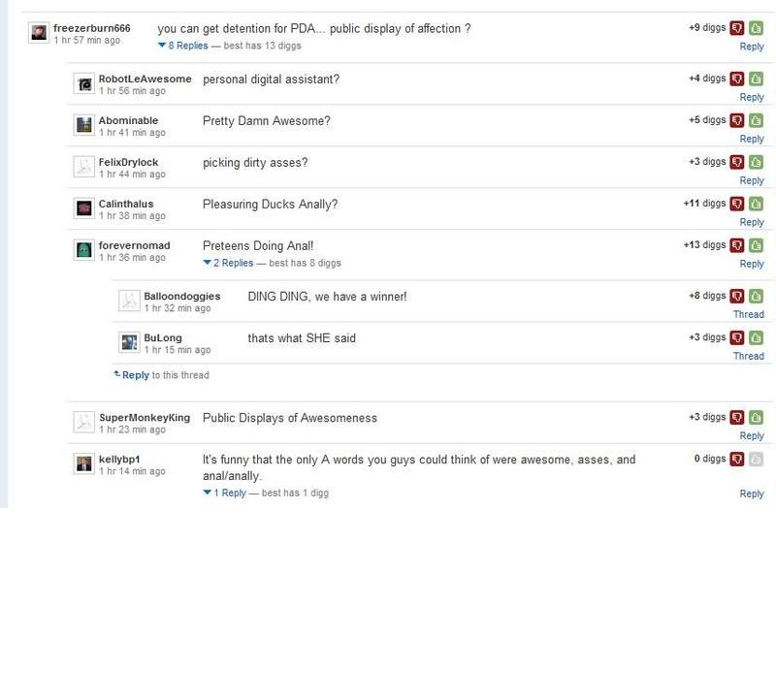The height and width of the screenshot is (700, 776).
Task: Digg up Abominable's comment
Action: [756, 120]
